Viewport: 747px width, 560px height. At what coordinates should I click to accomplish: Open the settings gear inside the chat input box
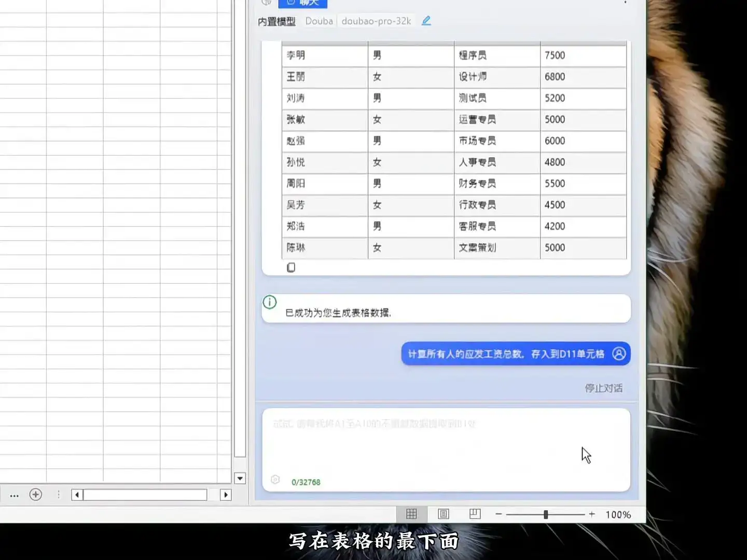[x=275, y=480]
